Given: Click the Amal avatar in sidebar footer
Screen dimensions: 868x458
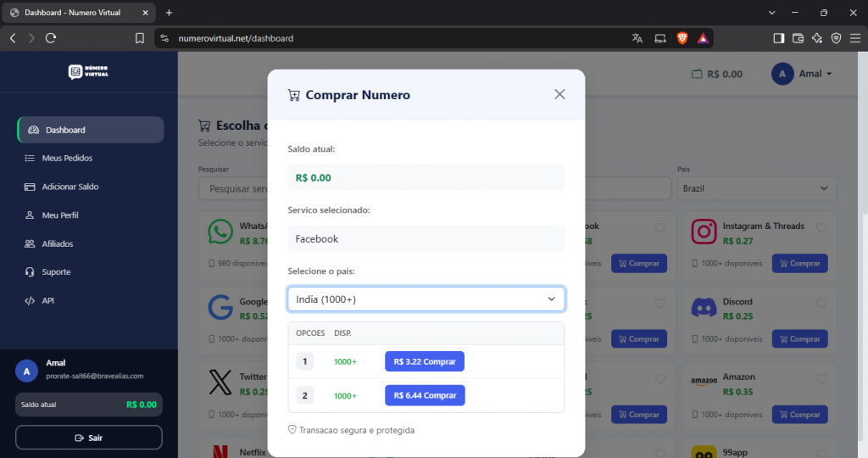Looking at the screenshot, I should (x=26, y=371).
